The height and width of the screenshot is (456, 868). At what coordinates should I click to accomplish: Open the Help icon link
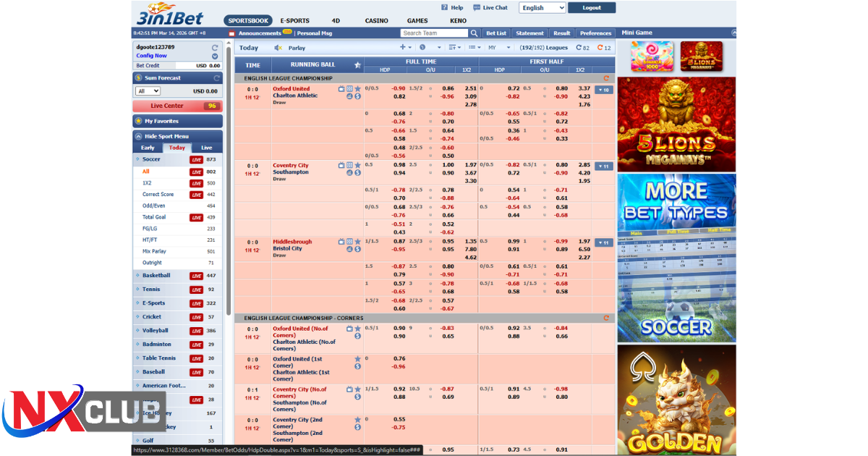pos(444,8)
